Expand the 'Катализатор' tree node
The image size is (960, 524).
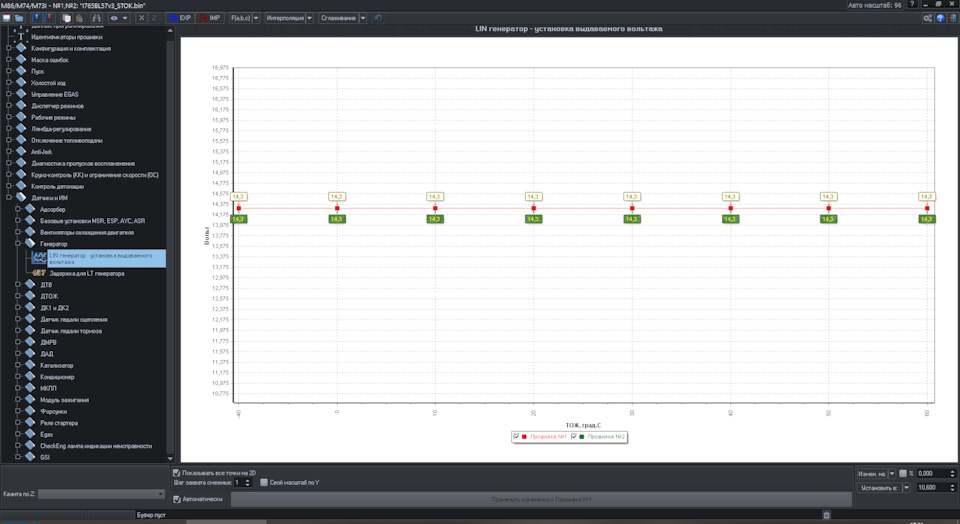tap(19, 365)
